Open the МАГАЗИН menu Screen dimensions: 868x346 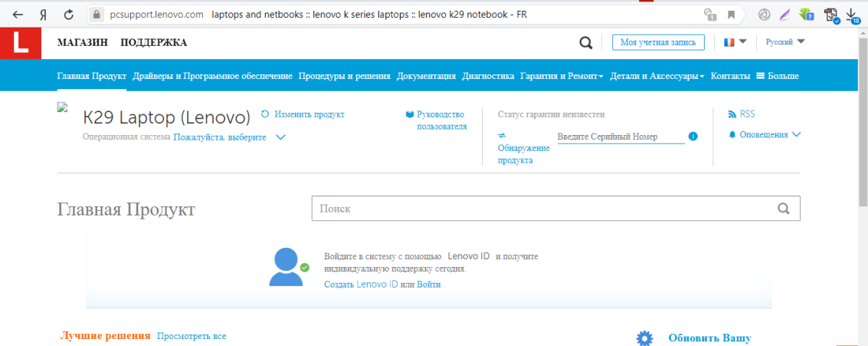(83, 43)
